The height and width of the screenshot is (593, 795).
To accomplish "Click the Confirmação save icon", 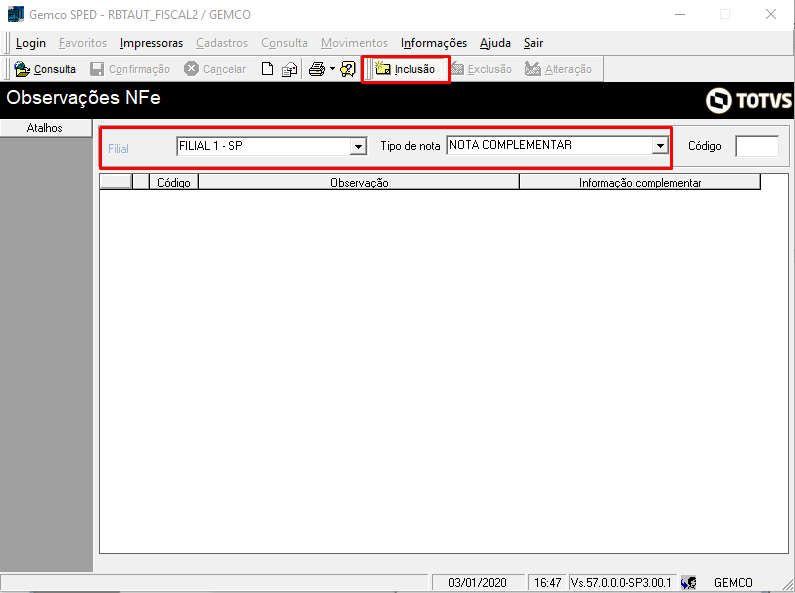I will click(97, 69).
